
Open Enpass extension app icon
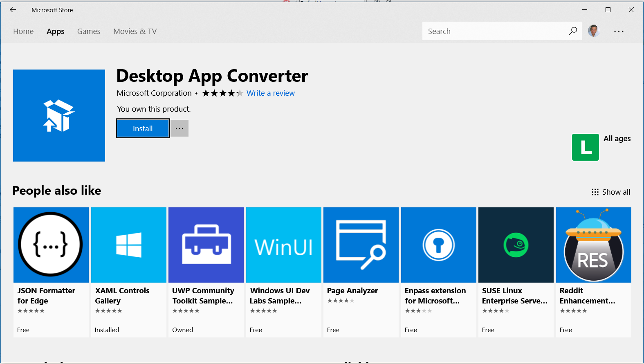pos(439,245)
